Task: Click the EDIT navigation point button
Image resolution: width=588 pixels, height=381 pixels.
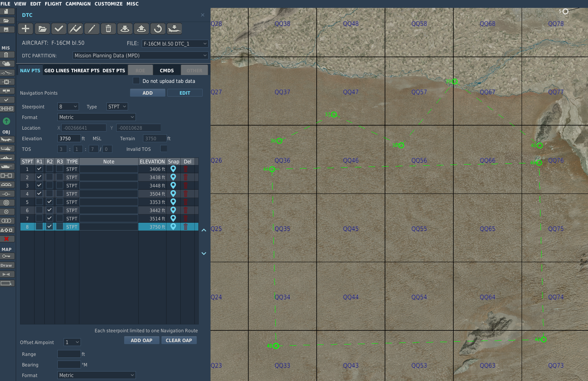Action: [185, 93]
